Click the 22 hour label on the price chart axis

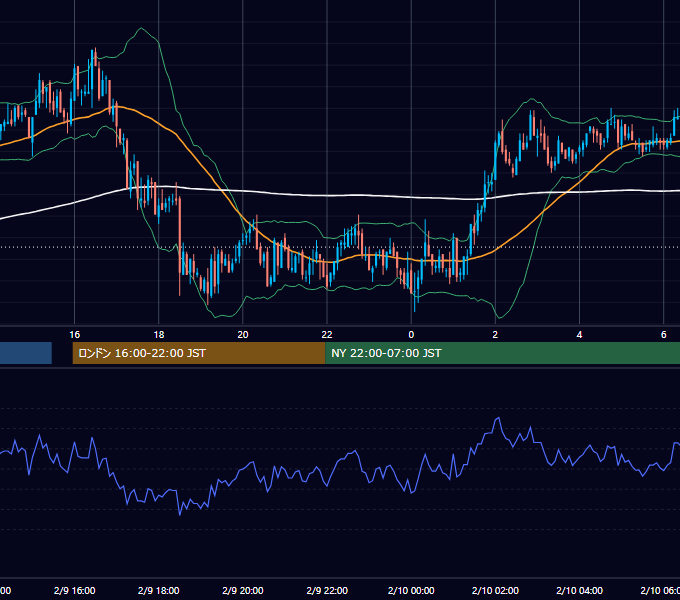pyautogui.click(x=327, y=335)
